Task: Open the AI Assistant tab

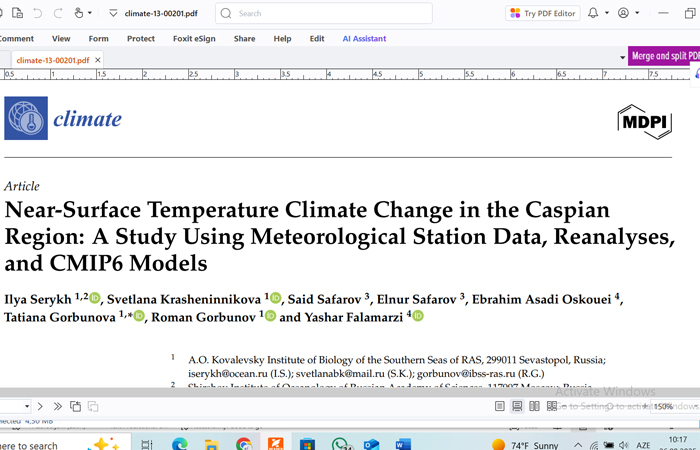Action: 364,39
